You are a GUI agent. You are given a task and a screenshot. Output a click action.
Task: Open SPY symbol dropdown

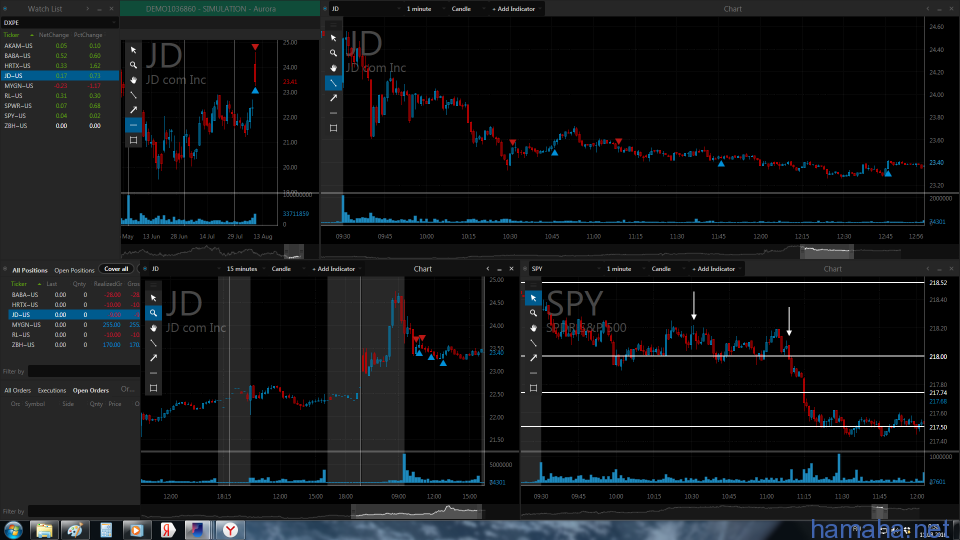click(566, 269)
